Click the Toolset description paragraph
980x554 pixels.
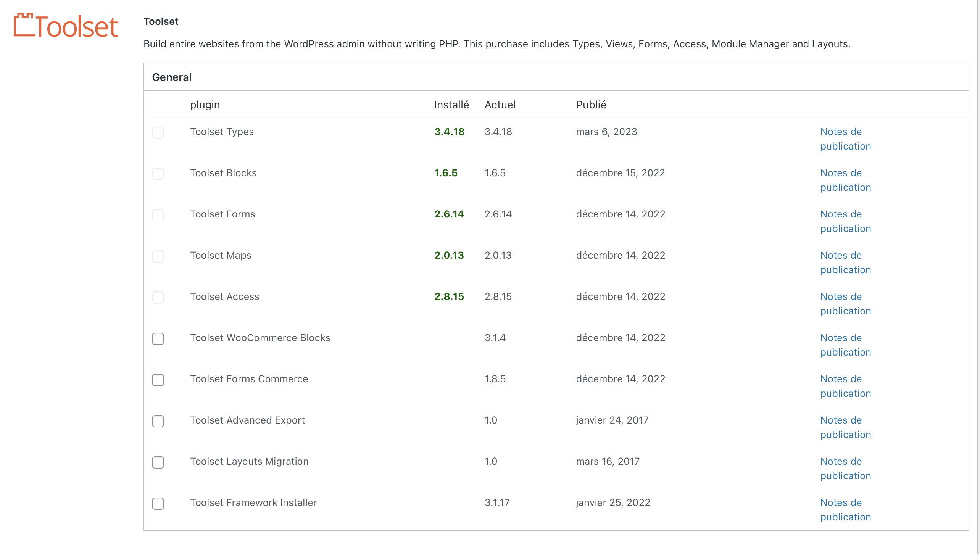[497, 44]
